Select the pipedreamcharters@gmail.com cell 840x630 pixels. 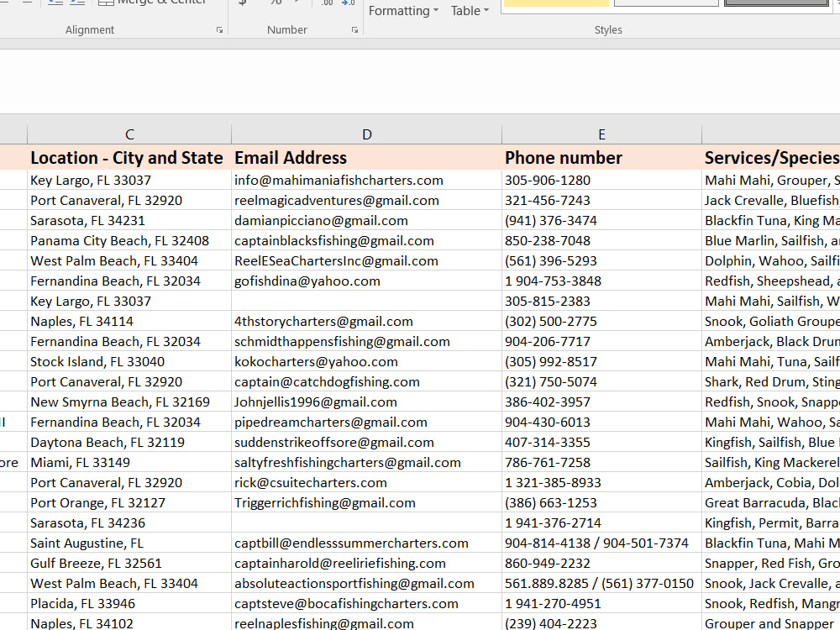tap(366, 423)
